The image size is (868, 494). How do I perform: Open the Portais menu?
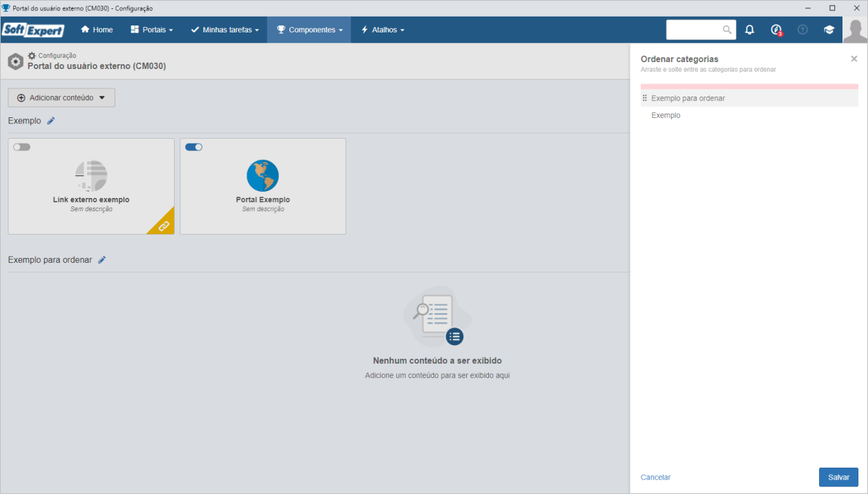click(152, 30)
